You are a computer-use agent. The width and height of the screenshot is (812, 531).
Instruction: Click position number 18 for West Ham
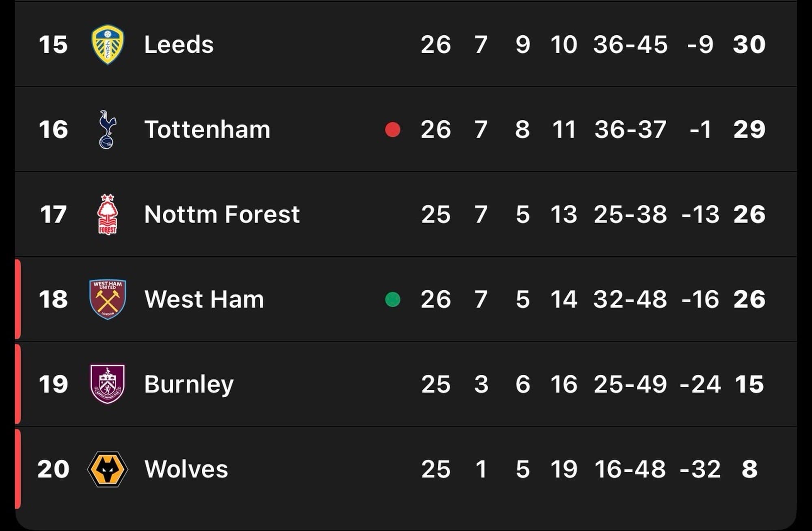pos(53,299)
